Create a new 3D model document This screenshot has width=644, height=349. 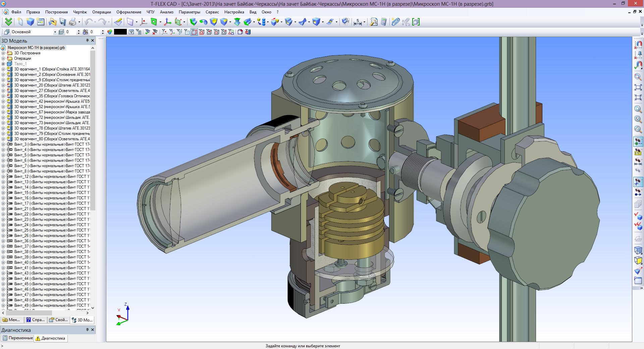30,22
